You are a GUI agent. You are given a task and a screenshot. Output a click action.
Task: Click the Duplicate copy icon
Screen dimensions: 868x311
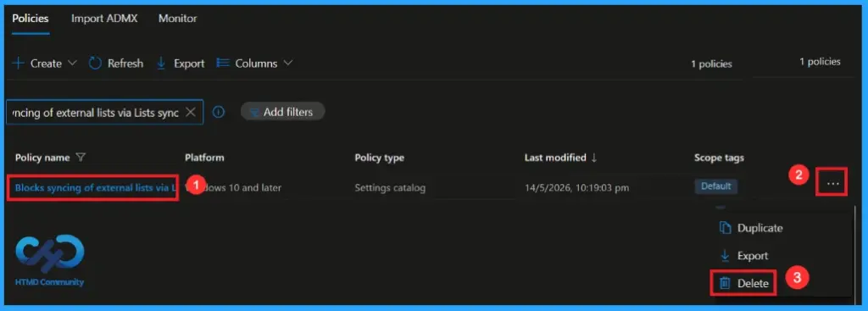tap(725, 228)
